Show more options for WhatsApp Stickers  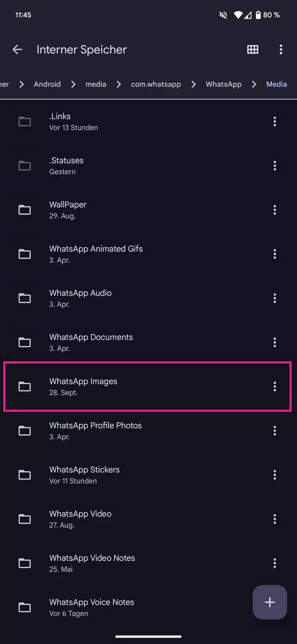275,475
